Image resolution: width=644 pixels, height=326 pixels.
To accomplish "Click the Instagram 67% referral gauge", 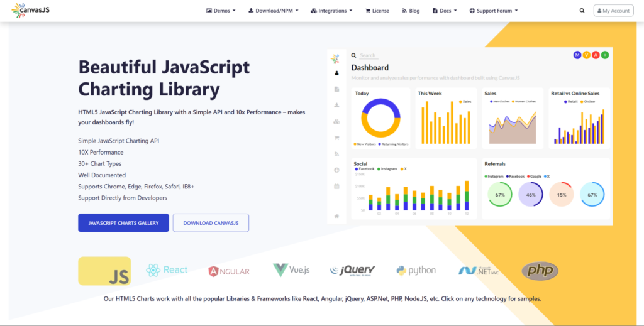I will tap(500, 194).
